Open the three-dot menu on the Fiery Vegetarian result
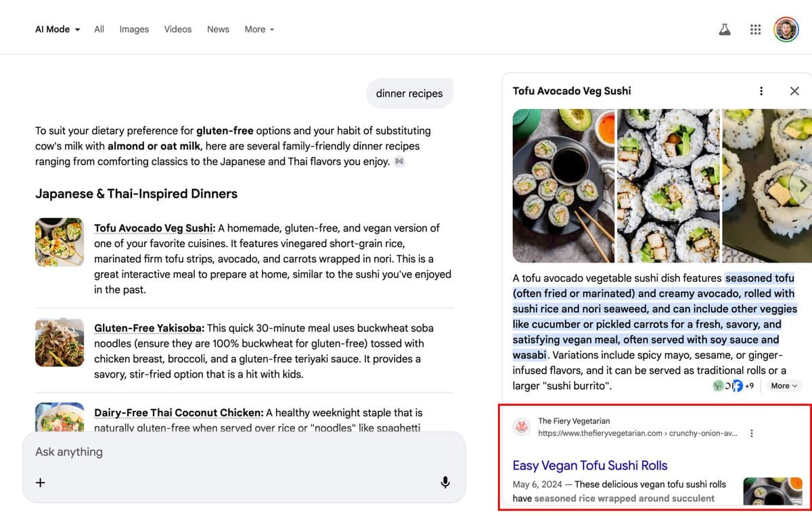This screenshot has width=812, height=516. [x=752, y=433]
